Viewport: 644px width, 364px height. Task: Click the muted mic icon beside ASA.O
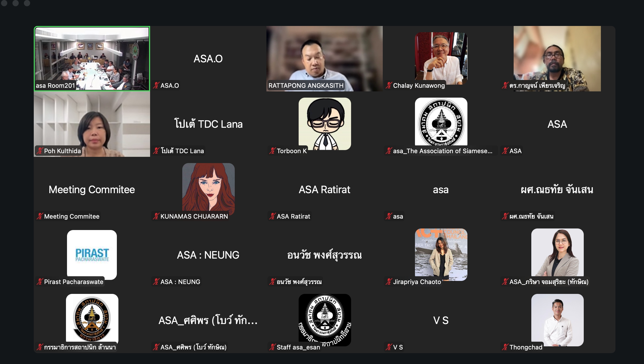(156, 85)
